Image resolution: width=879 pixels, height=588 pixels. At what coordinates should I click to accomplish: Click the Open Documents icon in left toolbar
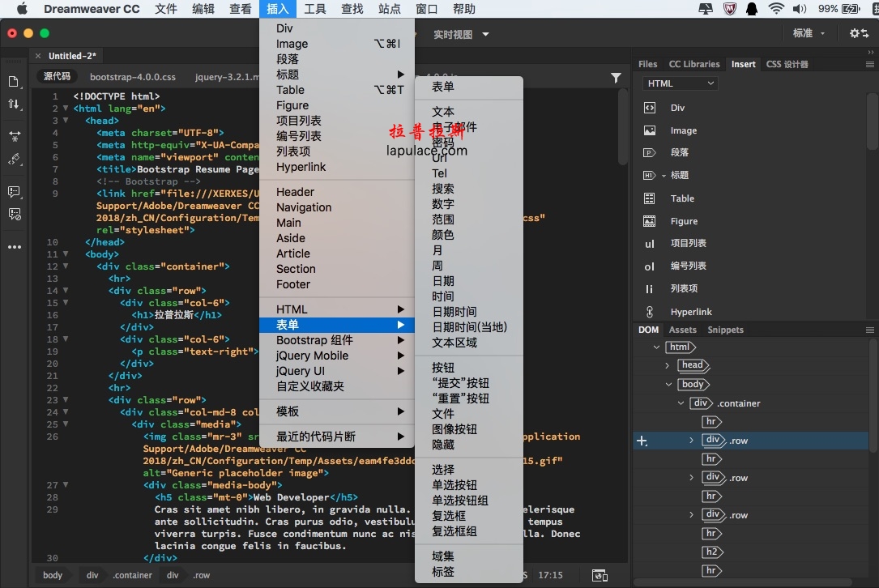point(14,82)
